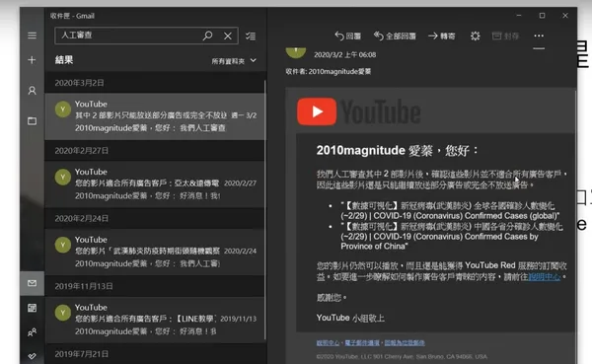Switch to Mail via envelope icon
This screenshot has width=592, height=364.
[33, 283]
